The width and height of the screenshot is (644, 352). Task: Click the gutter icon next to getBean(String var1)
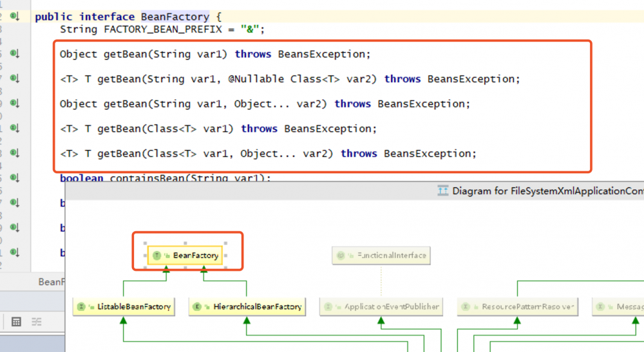(x=15, y=54)
